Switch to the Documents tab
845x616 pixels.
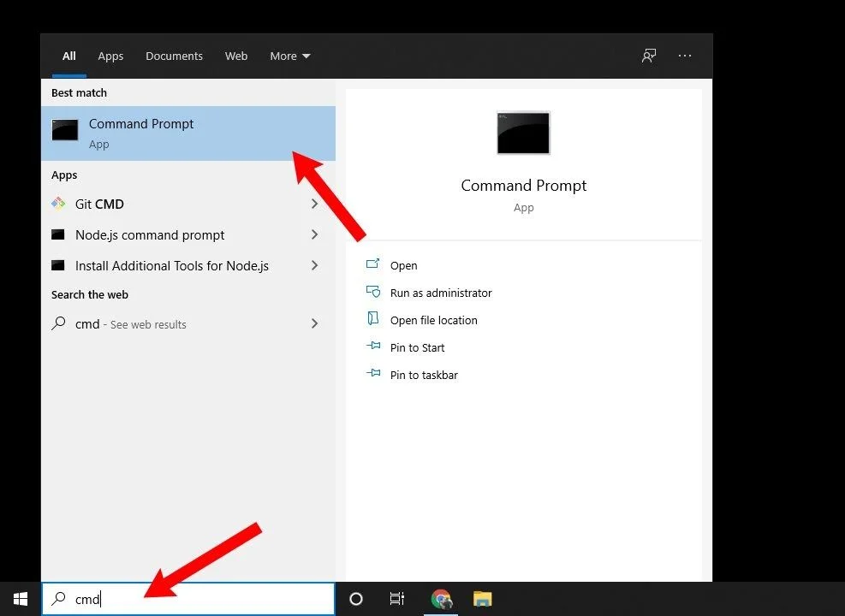(x=174, y=56)
